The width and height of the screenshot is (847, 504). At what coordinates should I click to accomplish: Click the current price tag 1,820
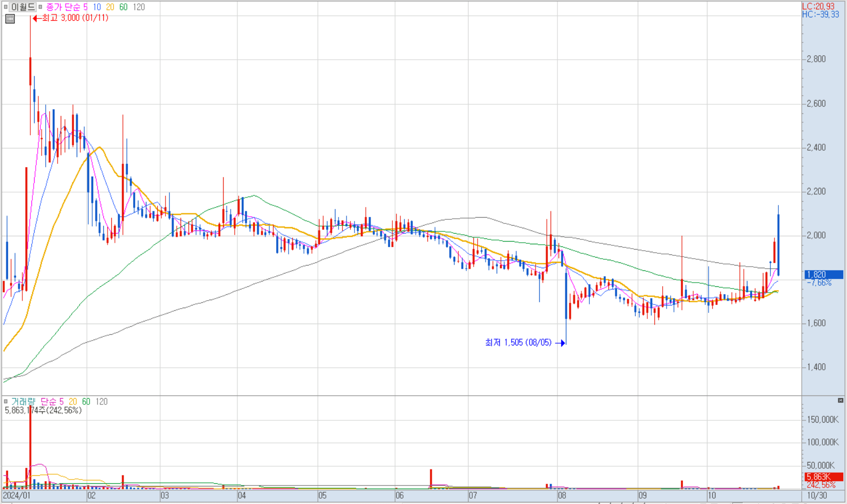[x=824, y=275]
